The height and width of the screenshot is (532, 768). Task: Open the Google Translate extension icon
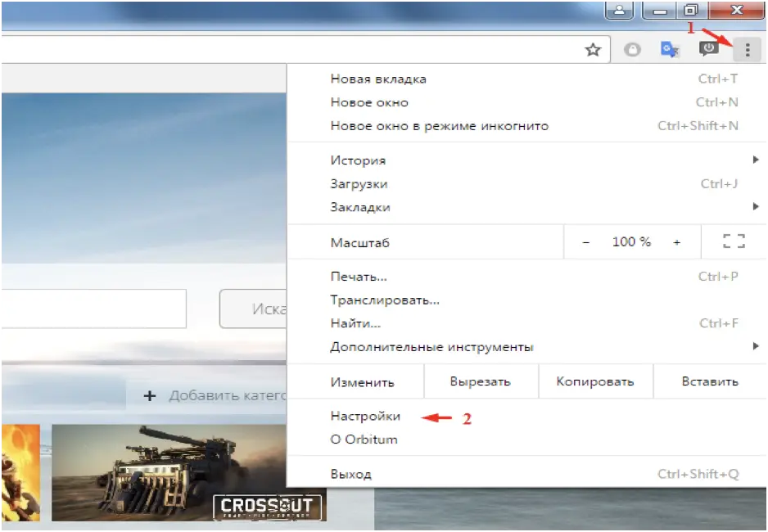[x=670, y=49]
